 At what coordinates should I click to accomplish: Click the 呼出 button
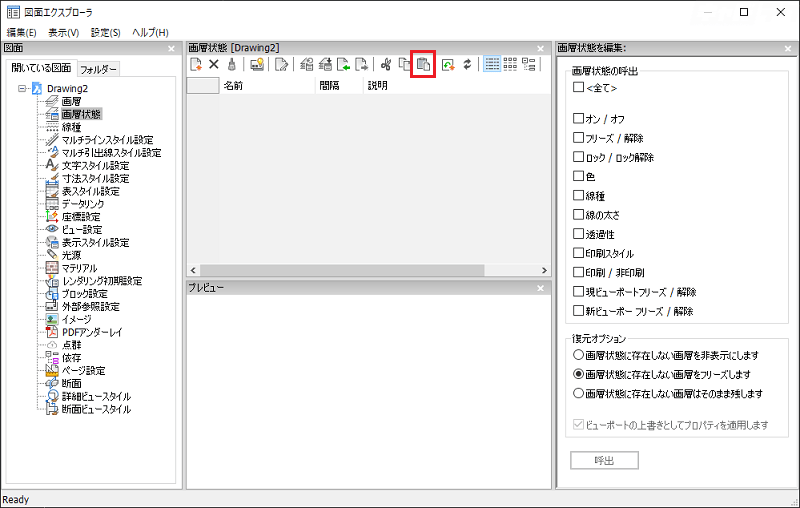tap(604, 461)
